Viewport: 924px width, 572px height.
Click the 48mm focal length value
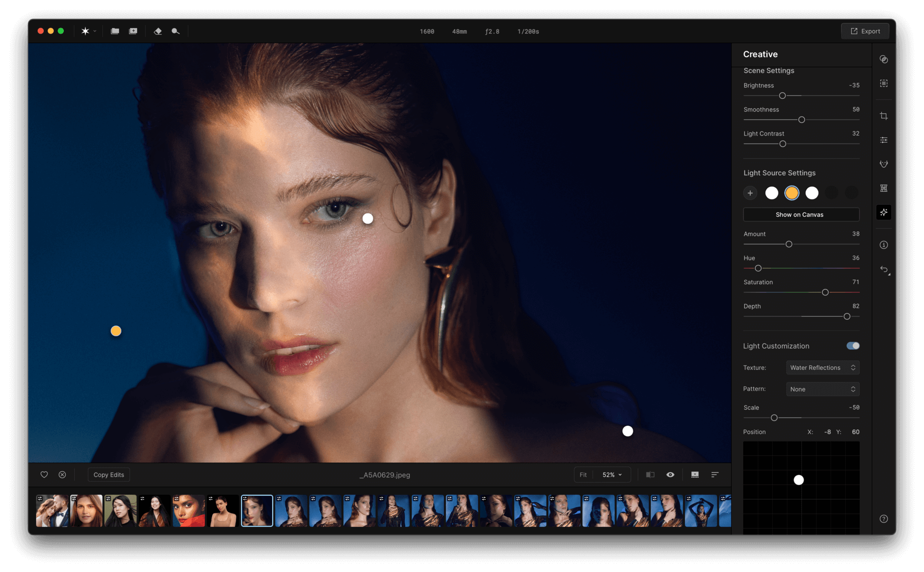(x=459, y=32)
